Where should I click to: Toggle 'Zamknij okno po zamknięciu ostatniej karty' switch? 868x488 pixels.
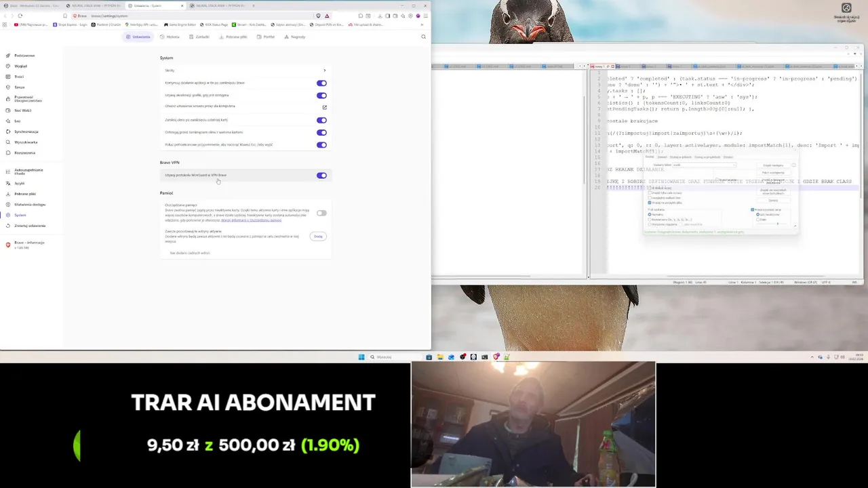321,120
